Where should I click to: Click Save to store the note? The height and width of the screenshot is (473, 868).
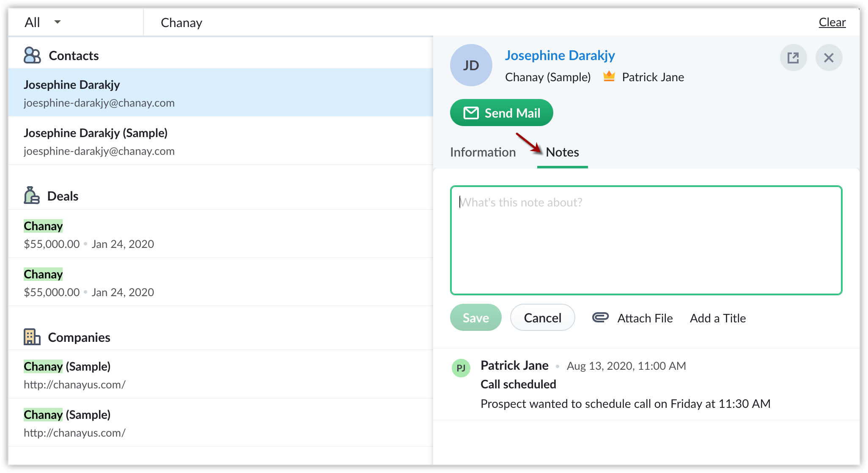pos(475,318)
